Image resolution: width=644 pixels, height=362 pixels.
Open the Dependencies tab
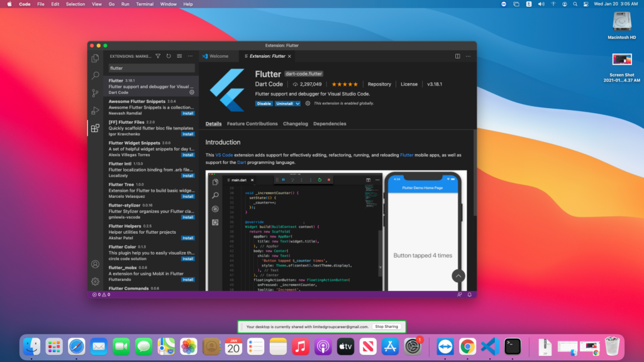pyautogui.click(x=330, y=124)
